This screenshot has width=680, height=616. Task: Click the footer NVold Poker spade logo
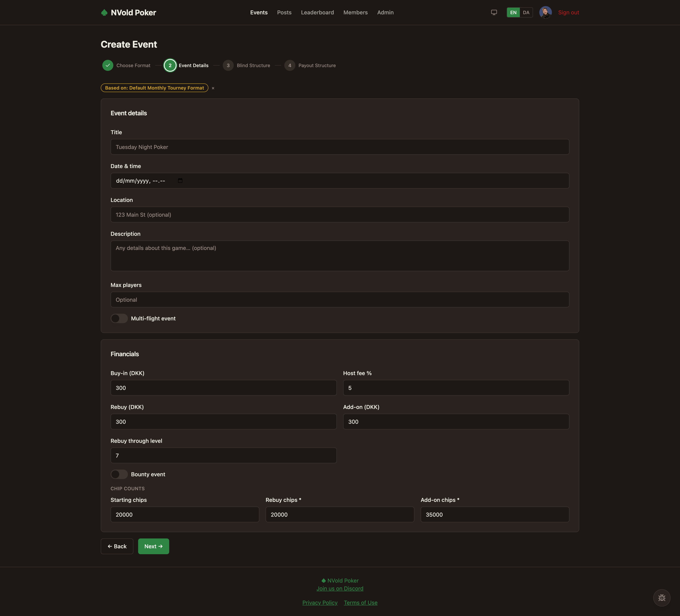(323, 581)
